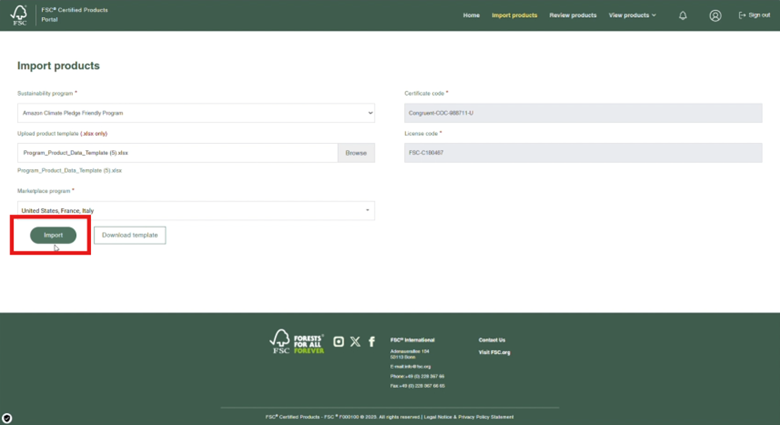
Task: Open the notifications bell
Action: [x=683, y=16]
